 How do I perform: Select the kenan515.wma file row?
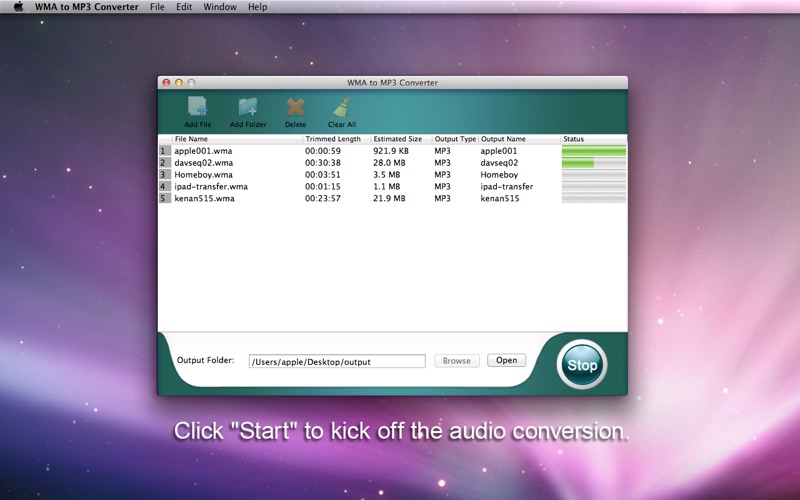click(392, 198)
